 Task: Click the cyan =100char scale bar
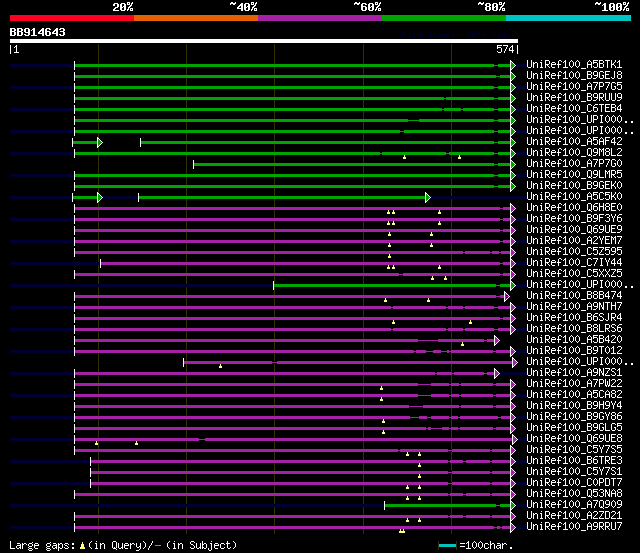tap(447, 546)
